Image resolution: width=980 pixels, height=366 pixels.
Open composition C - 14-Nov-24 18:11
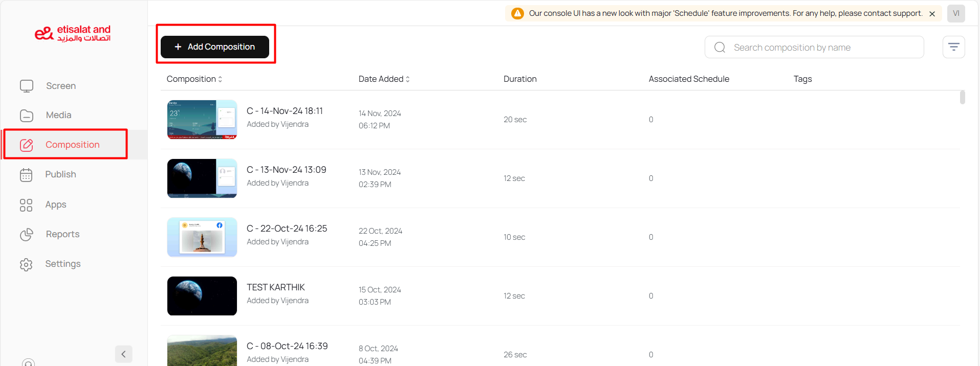285,111
